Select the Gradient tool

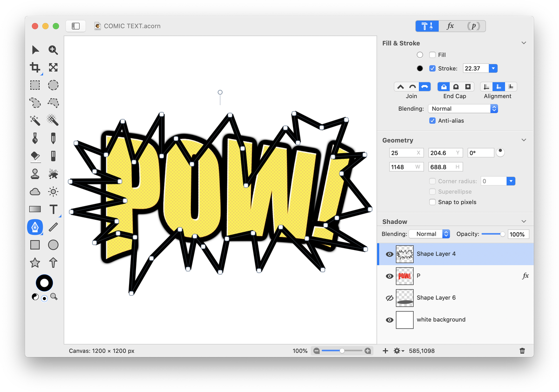pos(35,209)
